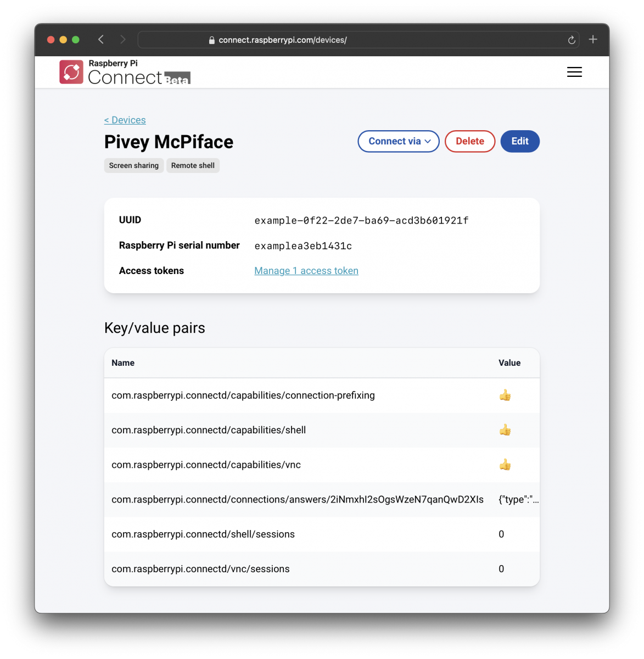Click thumbs-up value for connection-prefixing
This screenshot has width=644, height=659.
(x=505, y=395)
